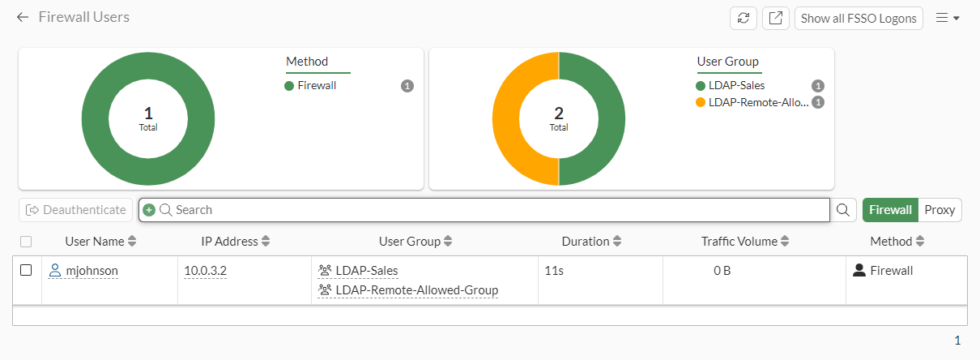The image size is (980, 360).
Task: Click inside the Search input field
Action: pos(486,210)
